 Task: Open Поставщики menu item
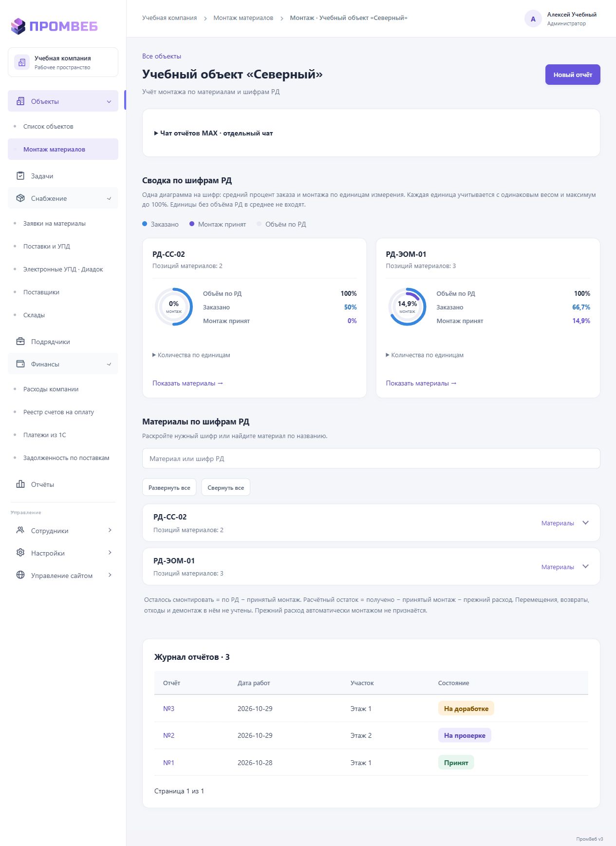click(x=41, y=292)
